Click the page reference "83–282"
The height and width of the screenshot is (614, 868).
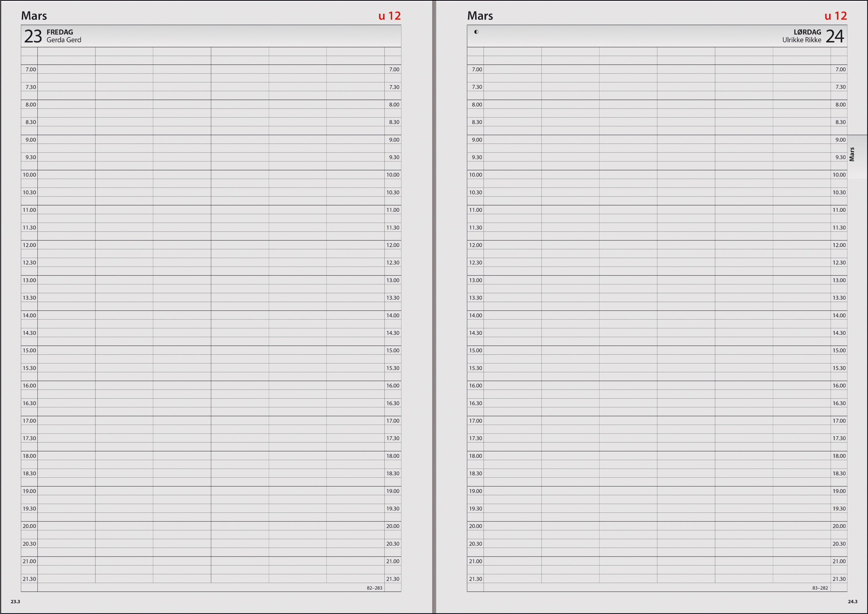click(819, 588)
